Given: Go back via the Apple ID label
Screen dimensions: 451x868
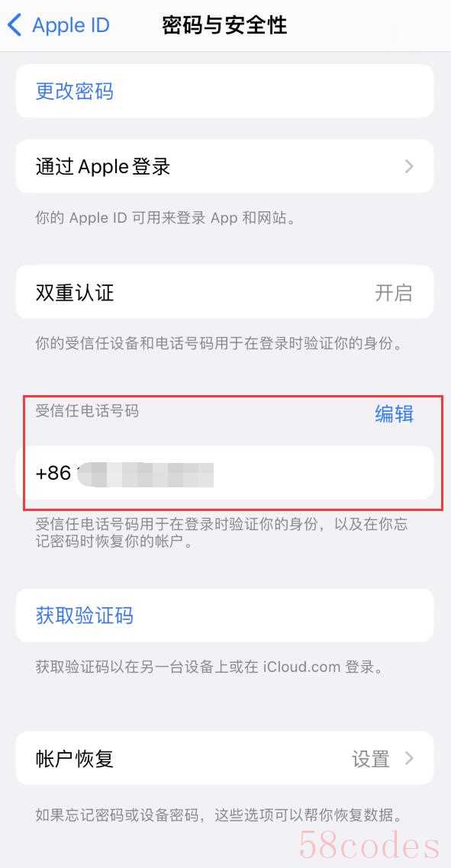Looking at the screenshot, I should point(71,25).
